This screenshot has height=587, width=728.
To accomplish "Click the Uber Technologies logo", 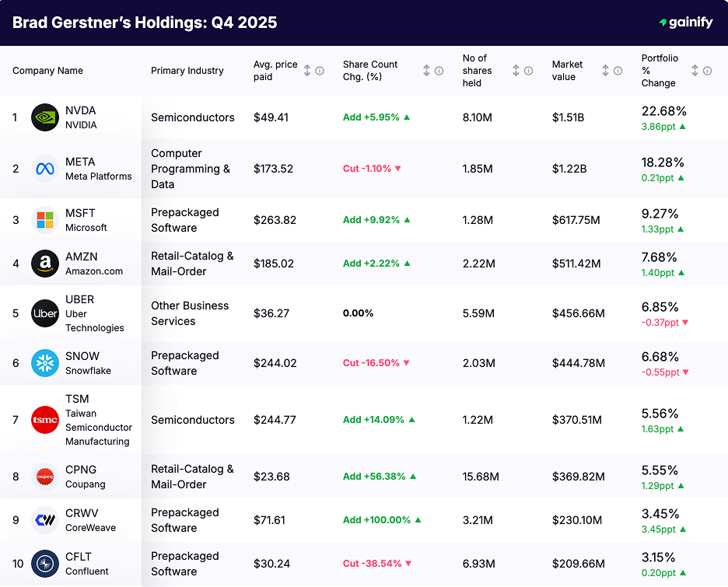I will tap(46, 313).
